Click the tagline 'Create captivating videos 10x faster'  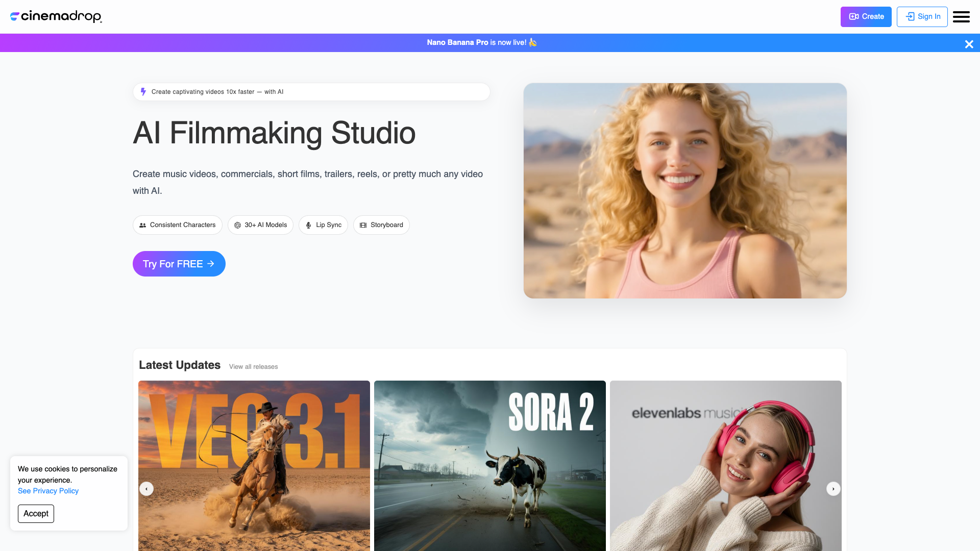[217, 92]
